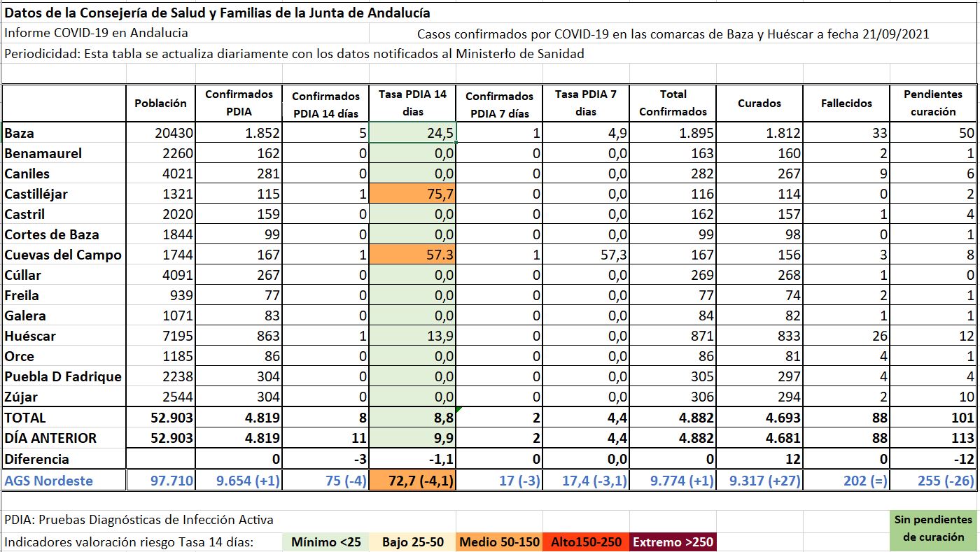The width and height of the screenshot is (980, 552).
Task: Click the Fallecidos column header
Action: pos(846,103)
